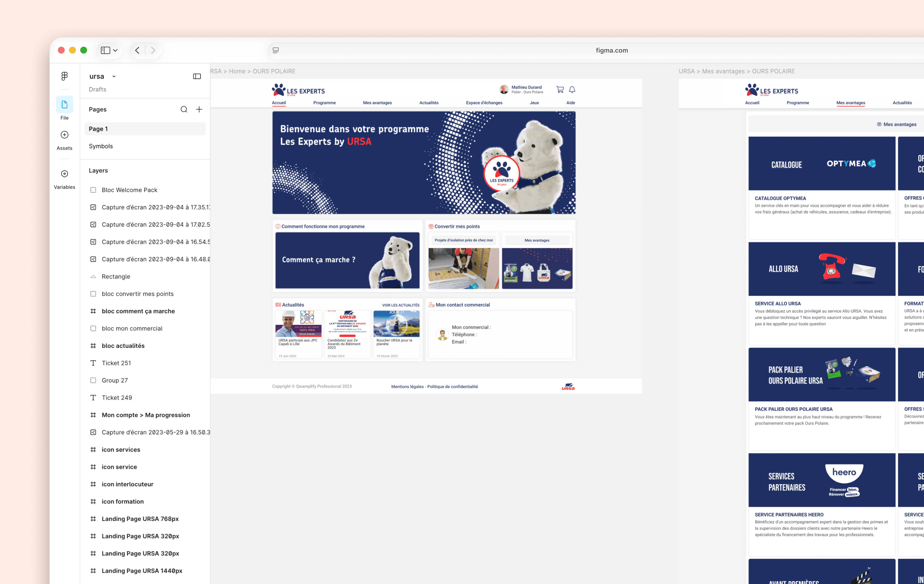The height and width of the screenshot is (584, 924).
Task: Click Programme tab in Home design
Action: click(324, 103)
